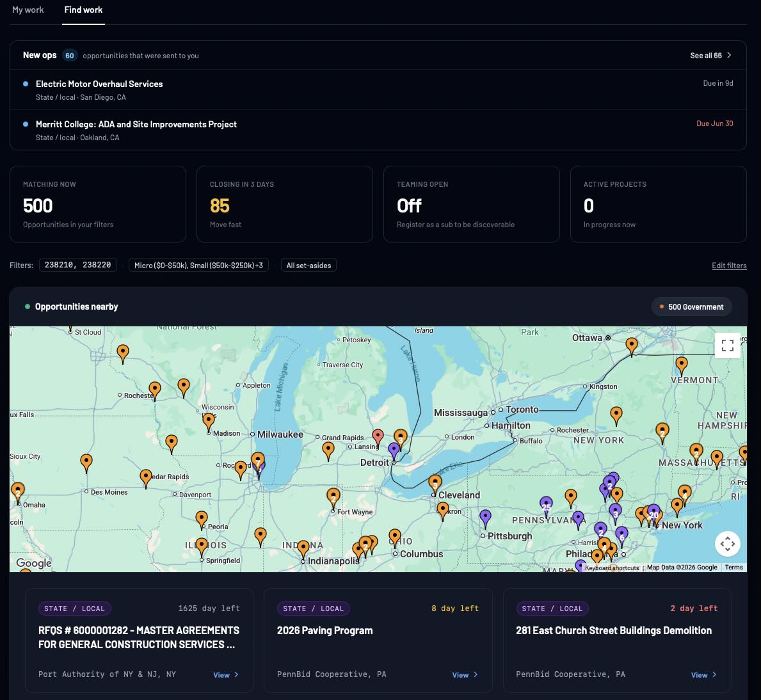Click the All set-asides filter chip
Viewport: 761px width, 700px height.
(308, 265)
